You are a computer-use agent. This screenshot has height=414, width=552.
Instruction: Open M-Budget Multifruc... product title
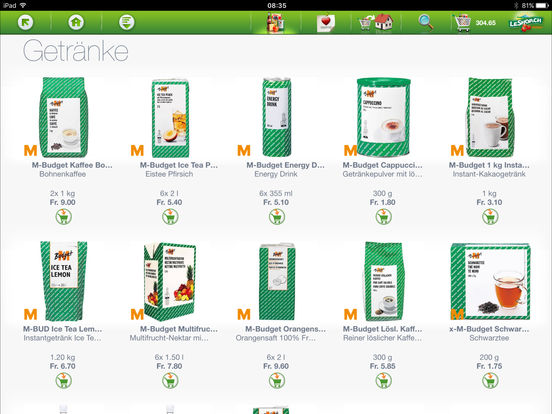coord(179,329)
